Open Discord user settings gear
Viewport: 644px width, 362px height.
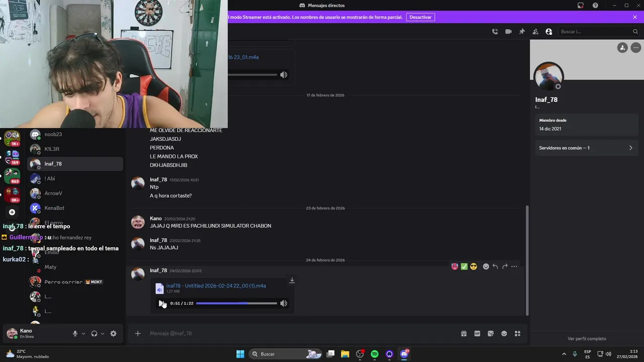pyautogui.click(x=113, y=333)
